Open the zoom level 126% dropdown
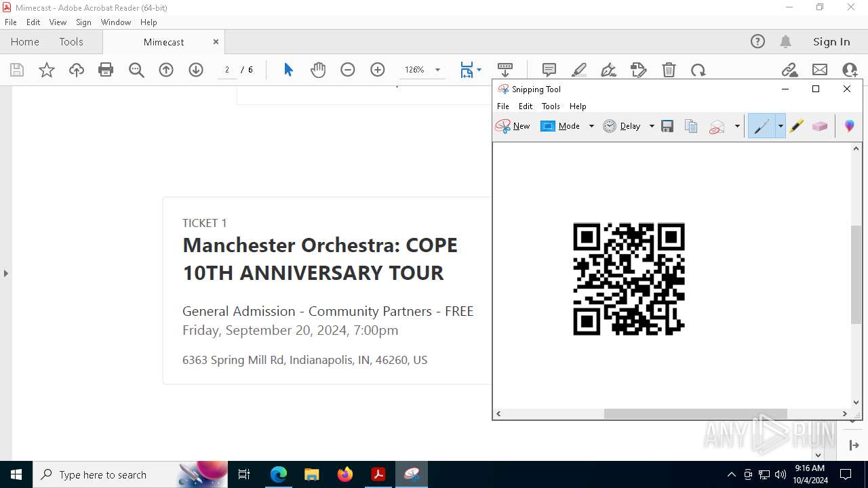 click(437, 70)
